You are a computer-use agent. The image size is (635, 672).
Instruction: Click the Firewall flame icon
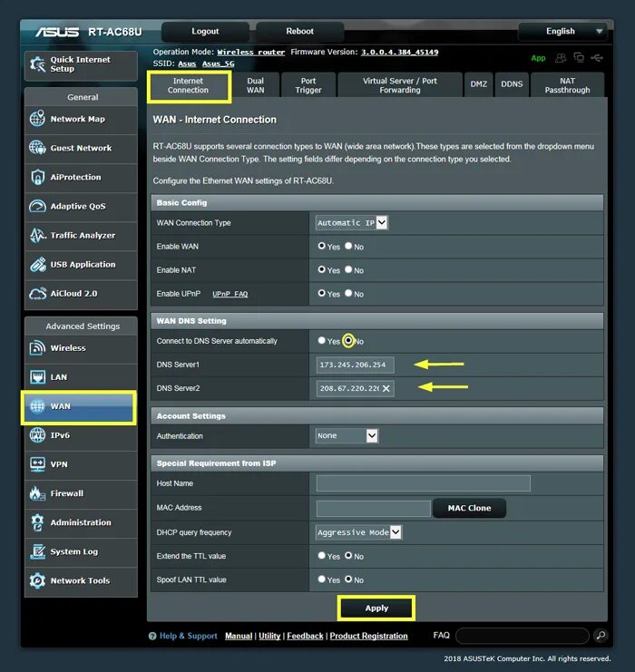pos(37,493)
